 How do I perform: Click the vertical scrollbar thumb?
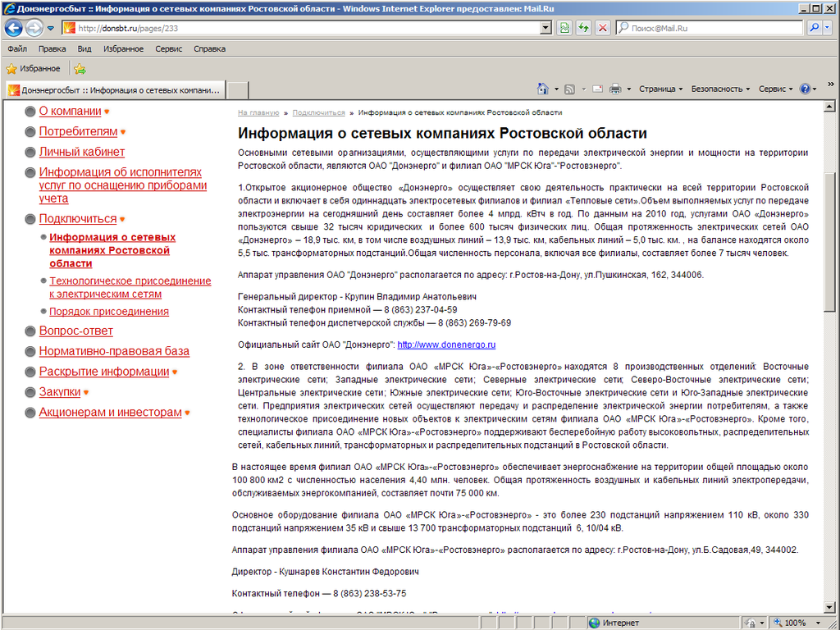829,242
